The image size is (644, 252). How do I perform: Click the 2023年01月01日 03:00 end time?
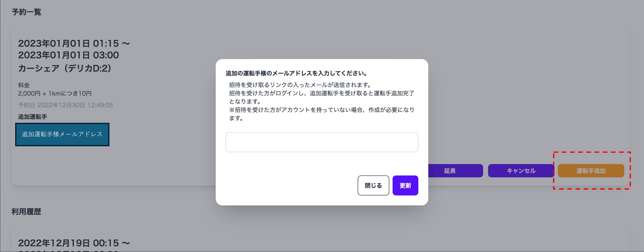click(x=69, y=55)
